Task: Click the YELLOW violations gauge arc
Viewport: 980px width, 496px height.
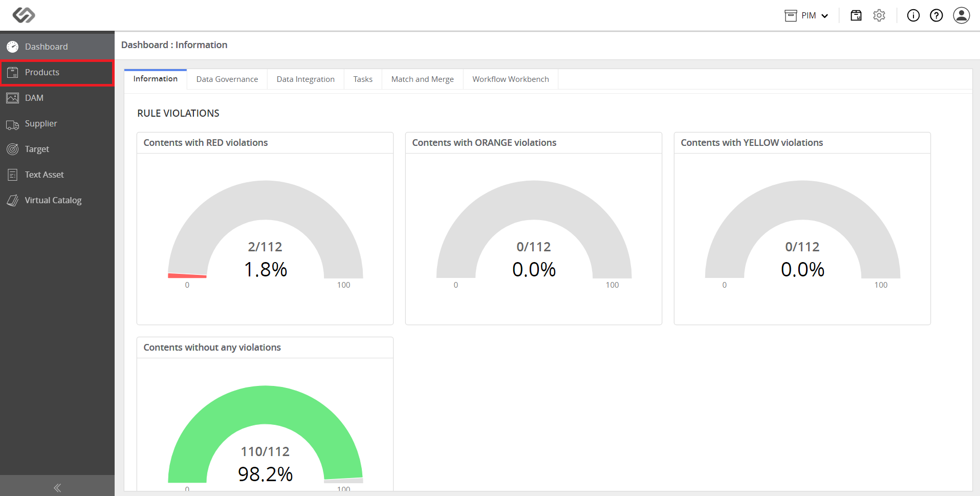Action: [x=802, y=200]
